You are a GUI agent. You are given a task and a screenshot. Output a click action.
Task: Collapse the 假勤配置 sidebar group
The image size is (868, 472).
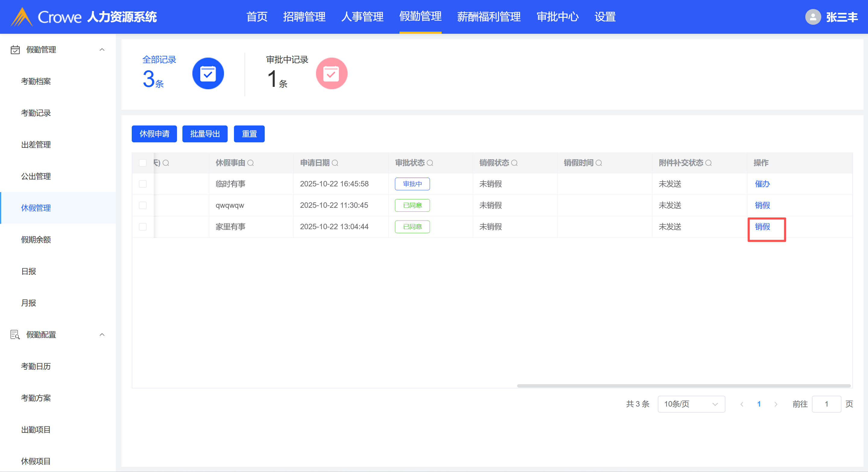coord(102,334)
